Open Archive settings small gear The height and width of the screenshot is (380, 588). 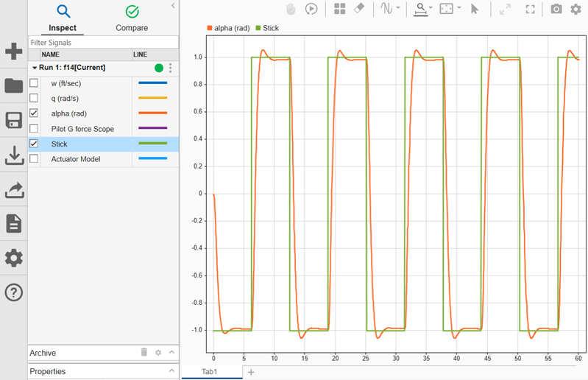pyautogui.click(x=158, y=353)
